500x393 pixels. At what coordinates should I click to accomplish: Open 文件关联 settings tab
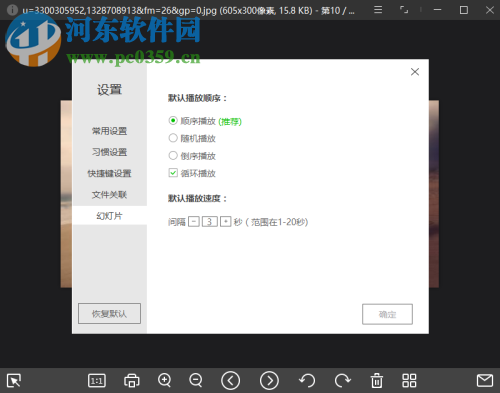click(109, 195)
